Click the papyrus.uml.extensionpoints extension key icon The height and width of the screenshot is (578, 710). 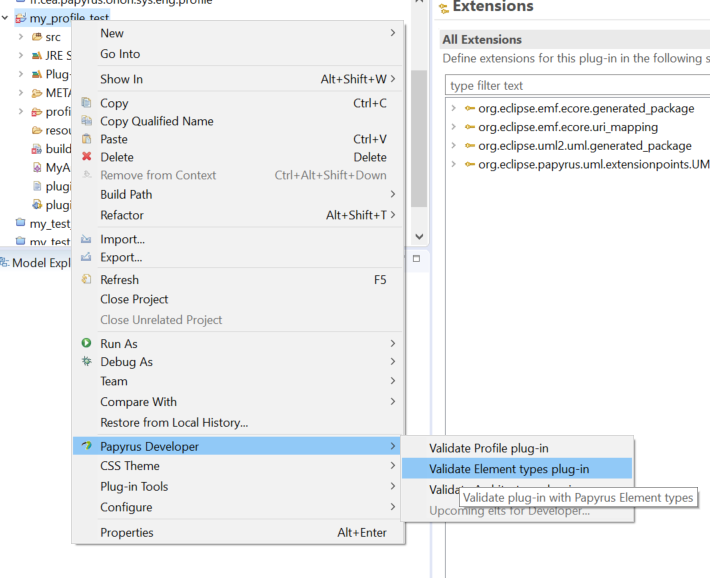point(470,164)
